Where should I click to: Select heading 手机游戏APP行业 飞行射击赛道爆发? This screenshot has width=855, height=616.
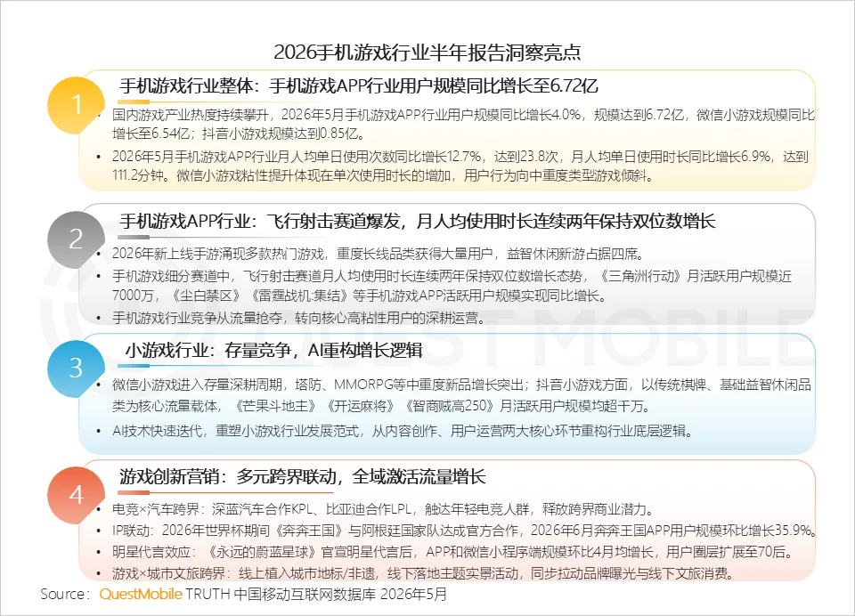click(x=417, y=221)
